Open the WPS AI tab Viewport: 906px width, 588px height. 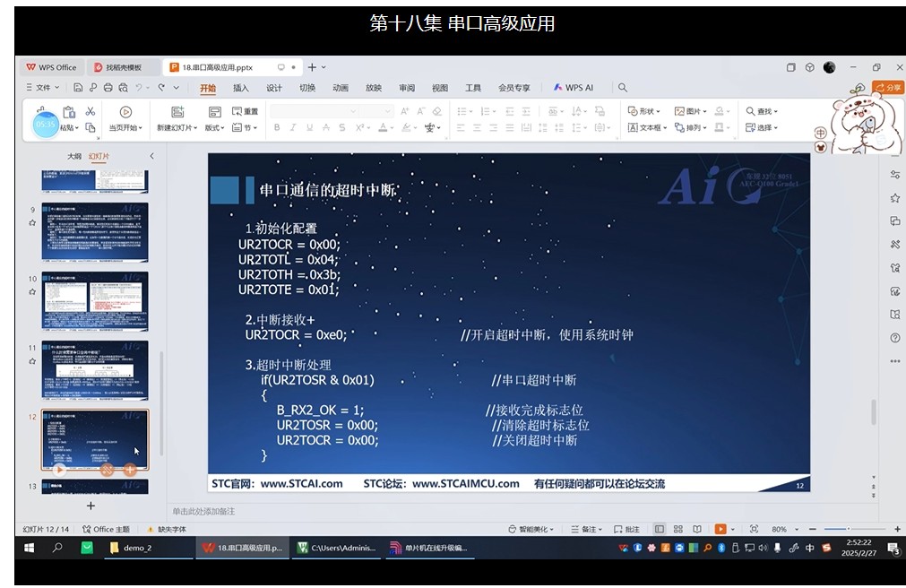click(x=574, y=87)
